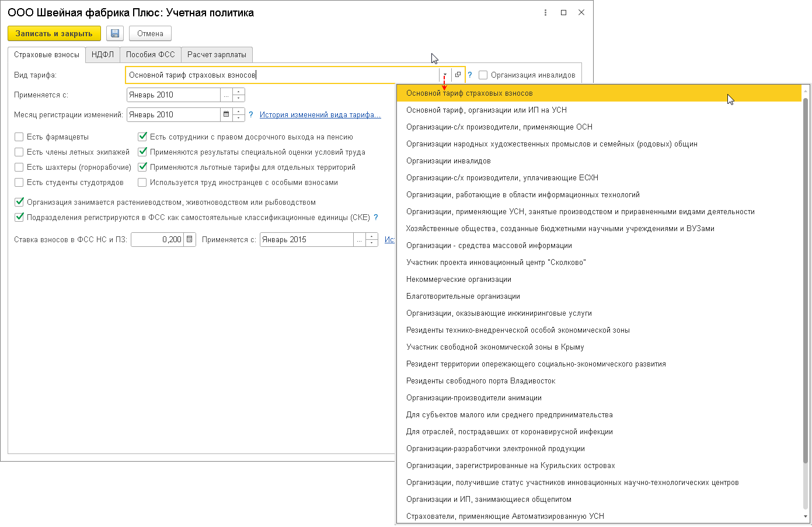Viewport: 812px width, 527px height.
Task: Toggle Организация инвалидов checkbox
Action: 483,75
